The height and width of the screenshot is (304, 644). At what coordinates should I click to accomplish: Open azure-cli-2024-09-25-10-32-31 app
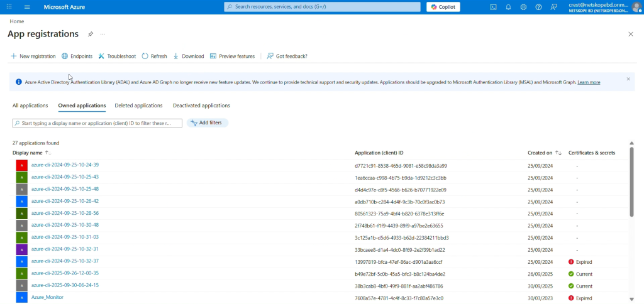point(65,249)
